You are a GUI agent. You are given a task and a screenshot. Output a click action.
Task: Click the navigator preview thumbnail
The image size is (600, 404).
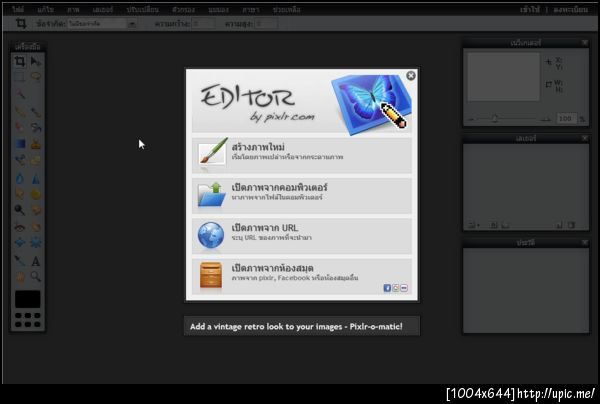pos(504,77)
